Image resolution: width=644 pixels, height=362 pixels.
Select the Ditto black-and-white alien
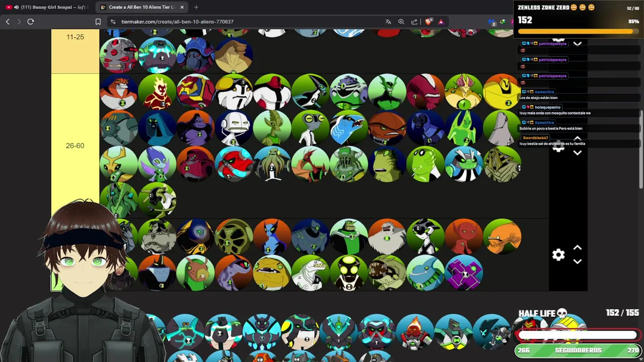(x=425, y=236)
